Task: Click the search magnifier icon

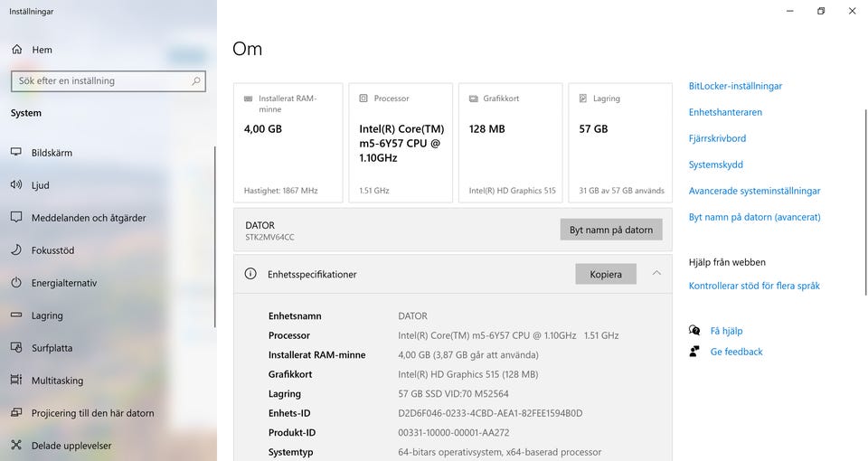Action: (x=196, y=80)
